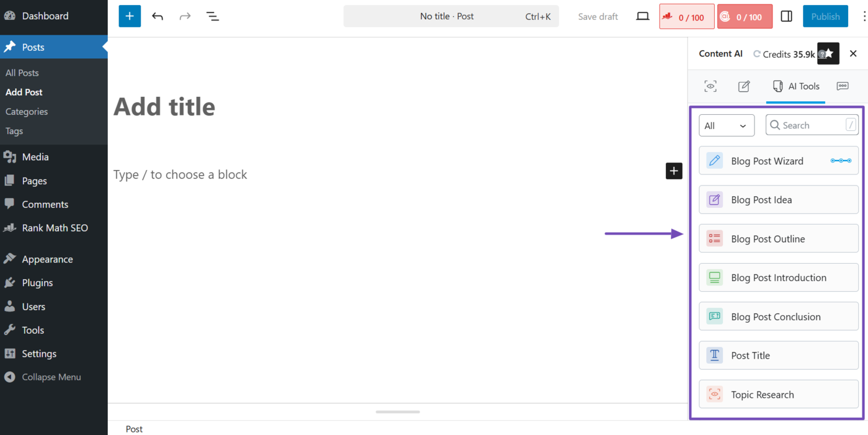This screenshot has width=868, height=435.
Task: Click the Undo arrow icon
Action: click(157, 16)
